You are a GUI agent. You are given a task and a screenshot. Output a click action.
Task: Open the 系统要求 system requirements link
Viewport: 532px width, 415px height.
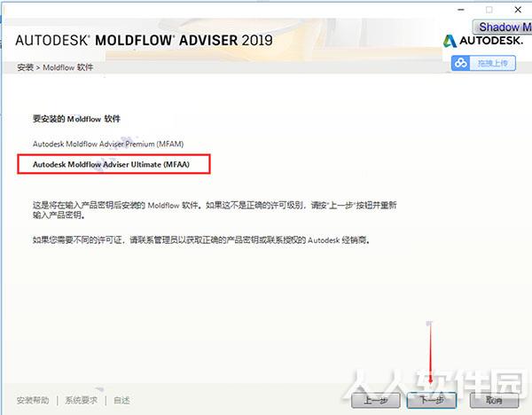[82, 401]
